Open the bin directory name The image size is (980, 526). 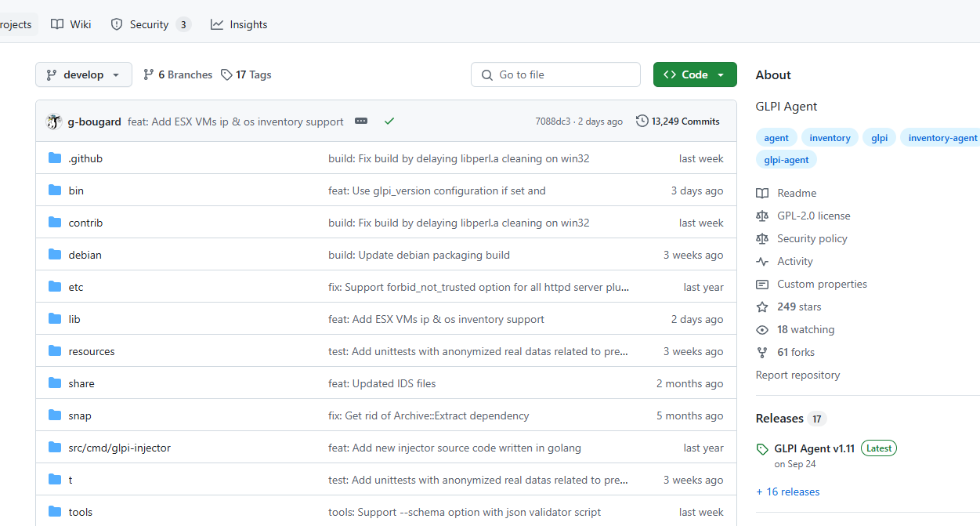[x=76, y=190]
